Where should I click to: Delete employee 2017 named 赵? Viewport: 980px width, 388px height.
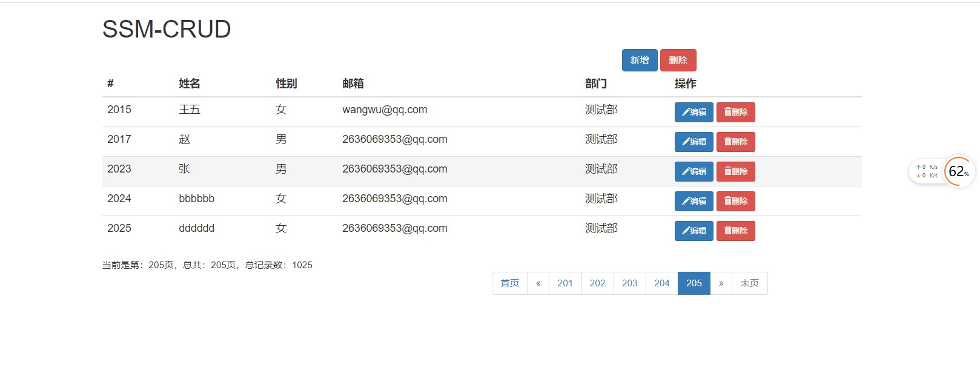point(736,142)
